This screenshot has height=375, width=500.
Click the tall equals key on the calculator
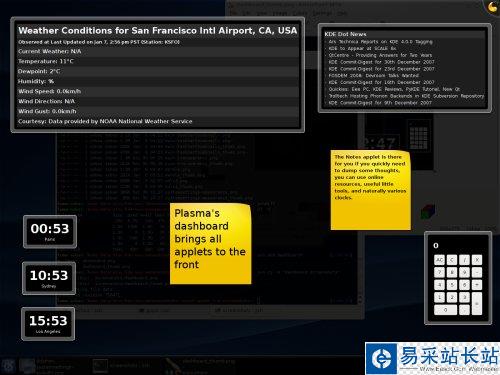click(477, 304)
